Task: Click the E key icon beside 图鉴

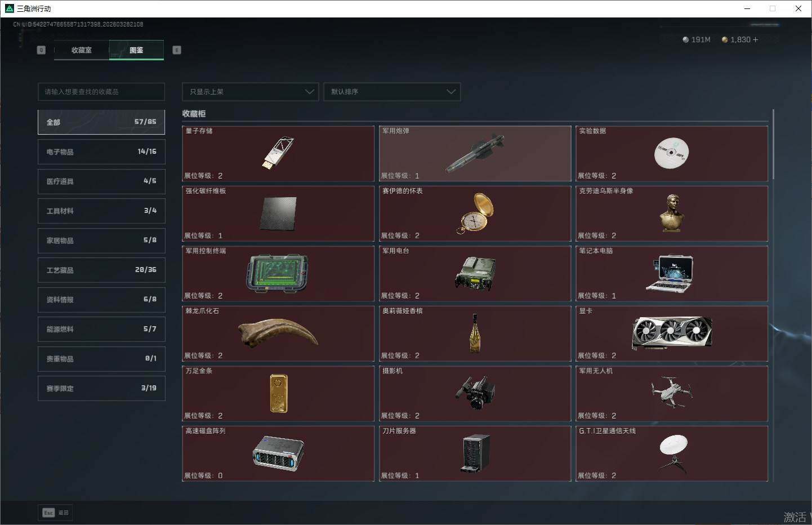Action: click(x=177, y=50)
